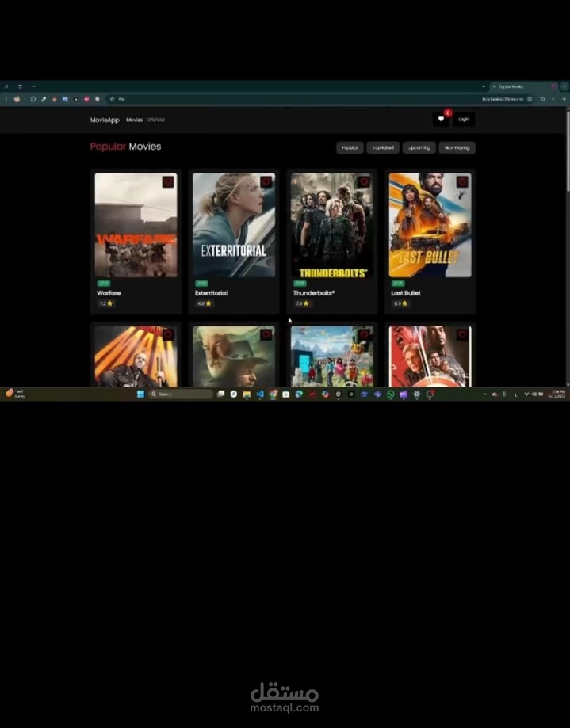Image resolution: width=570 pixels, height=728 pixels.
Task: Toggle heart on the colorful blocky-world poster card
Action: click(x=364, y=335)
